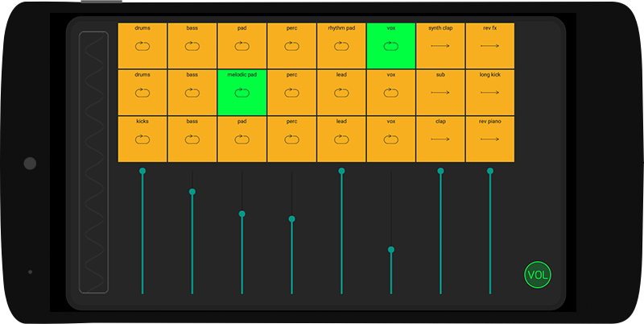Click the volume slider handle below bass column

[x=192, y=192]
